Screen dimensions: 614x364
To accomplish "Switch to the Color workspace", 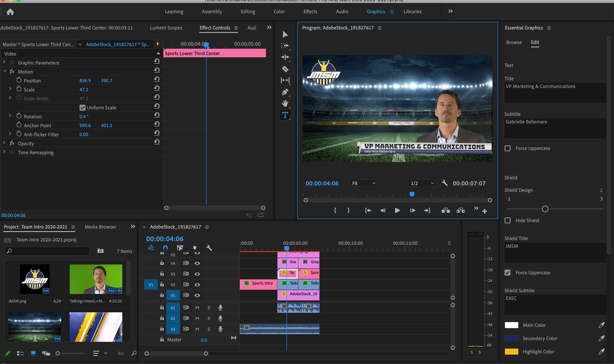I will pyautogui.click(x=279, y=12).
